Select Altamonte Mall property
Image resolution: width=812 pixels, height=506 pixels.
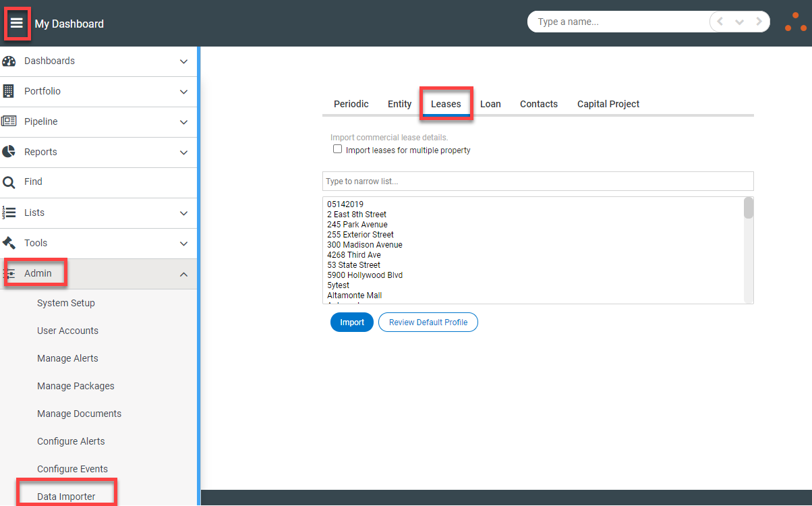[355, 296]
